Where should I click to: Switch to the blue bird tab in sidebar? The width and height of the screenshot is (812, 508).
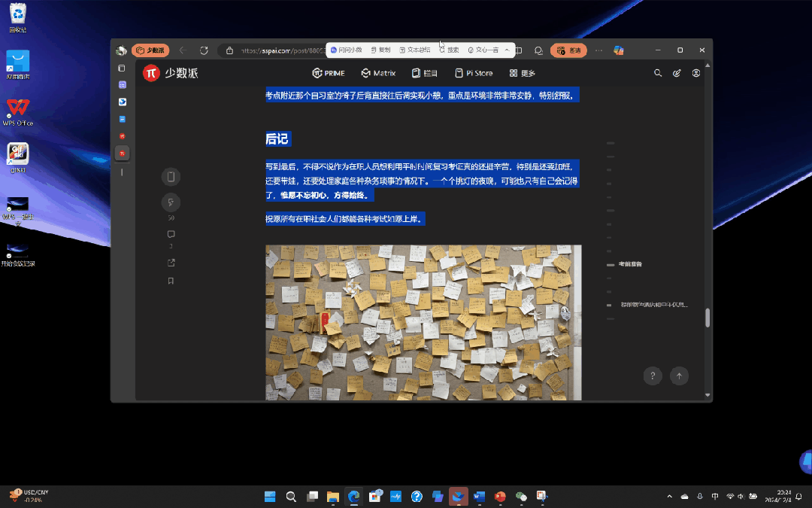[123, 102]
